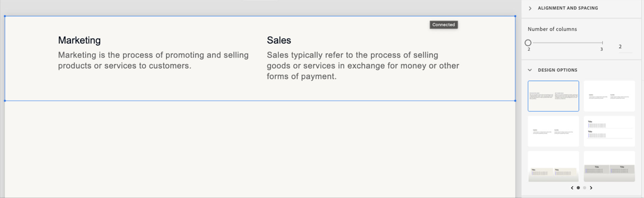Choose the top-right design option thumbnail
This screenshot has width=644, height=198.
point(609,96)
